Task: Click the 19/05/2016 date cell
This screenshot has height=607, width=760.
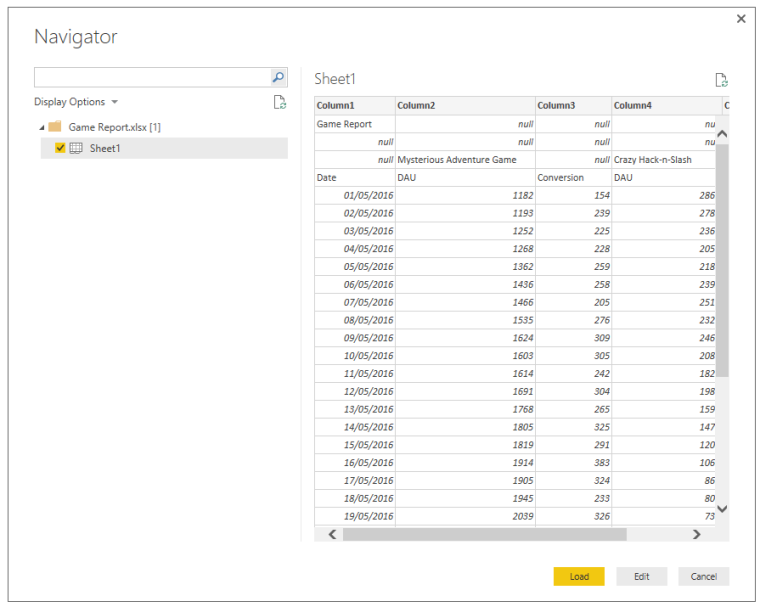Action: (355, 516)
